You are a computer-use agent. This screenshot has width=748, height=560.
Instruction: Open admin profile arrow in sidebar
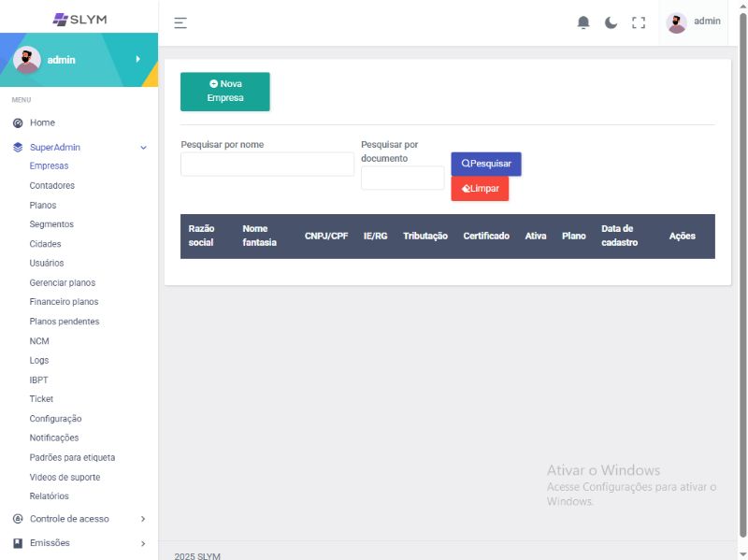pyautogui.click(x=137, y=59)
